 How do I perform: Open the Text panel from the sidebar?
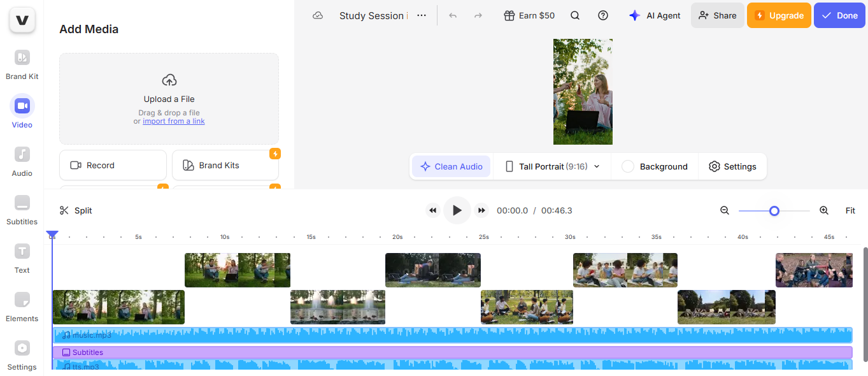click(x=22, y=257)
